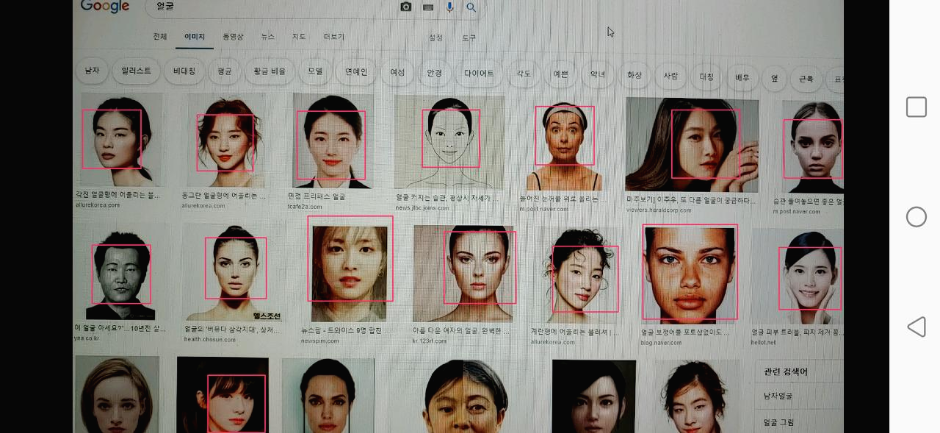Go to Google home via the logo
The image size is (940, 433).
(x=104, y=7)
